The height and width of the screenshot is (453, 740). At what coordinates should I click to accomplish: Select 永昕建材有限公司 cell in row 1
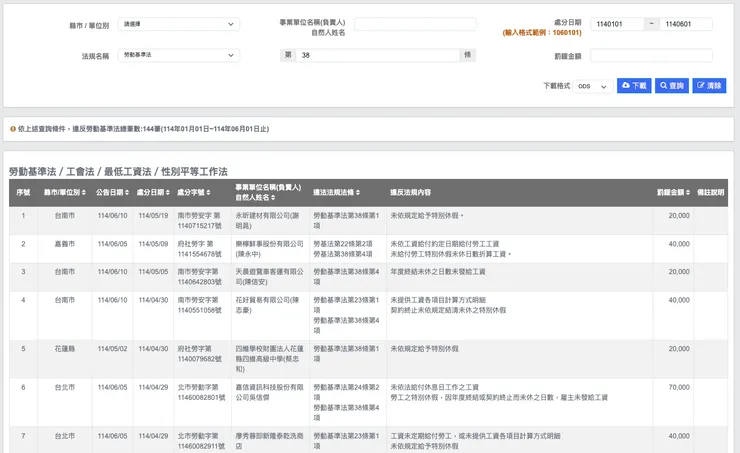268,220
